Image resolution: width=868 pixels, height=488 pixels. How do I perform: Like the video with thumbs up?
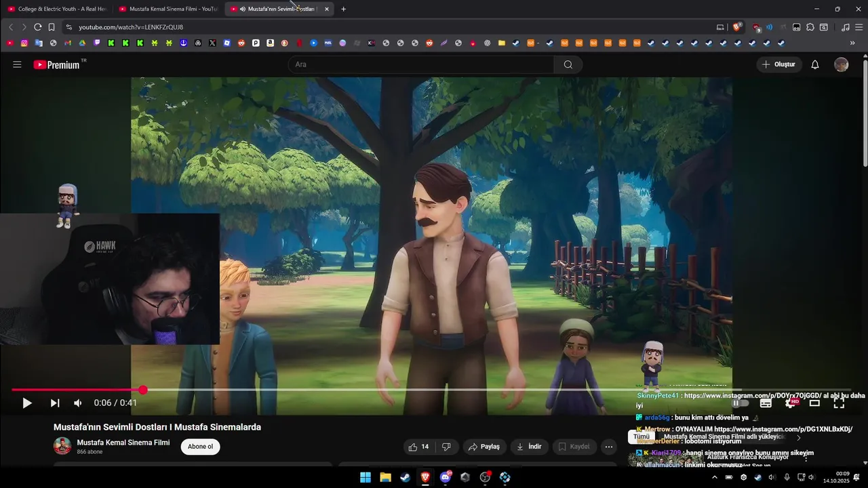(x=418, y=447)
